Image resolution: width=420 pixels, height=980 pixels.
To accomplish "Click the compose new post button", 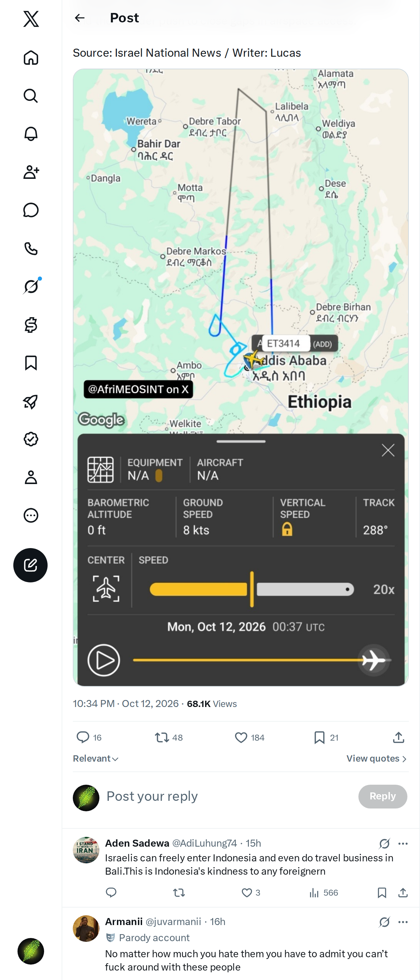I will coord(30,565).
